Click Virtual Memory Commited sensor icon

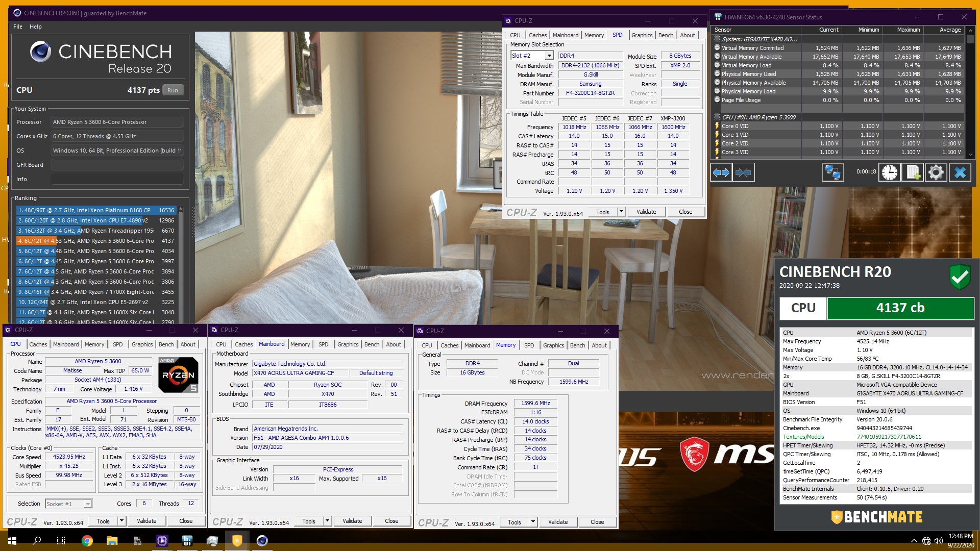coord(717,48)
